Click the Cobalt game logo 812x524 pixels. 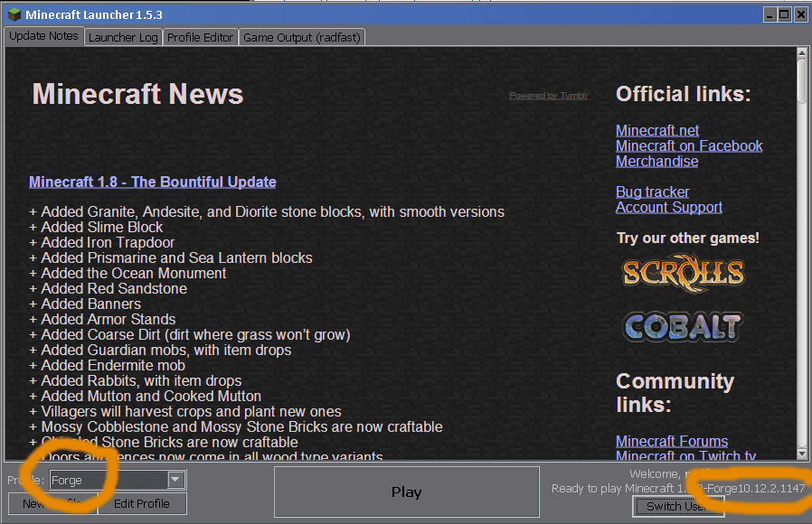coord(683,327)
